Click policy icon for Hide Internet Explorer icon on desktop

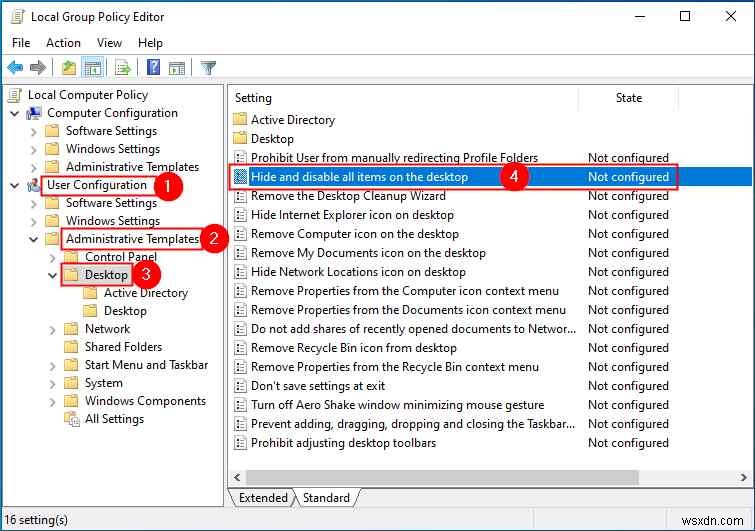[x=240, y=215]
